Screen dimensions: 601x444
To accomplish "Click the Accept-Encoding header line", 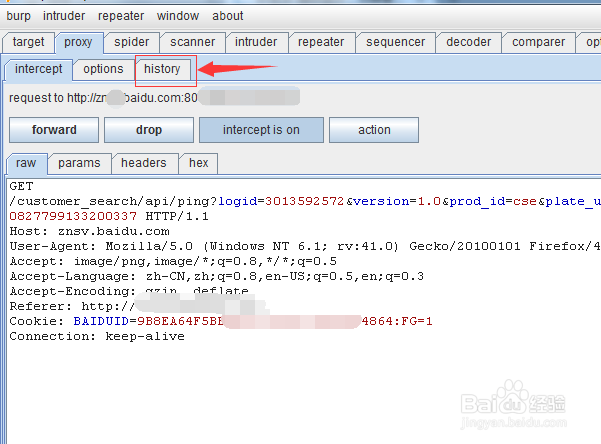I will coord(129,291).
